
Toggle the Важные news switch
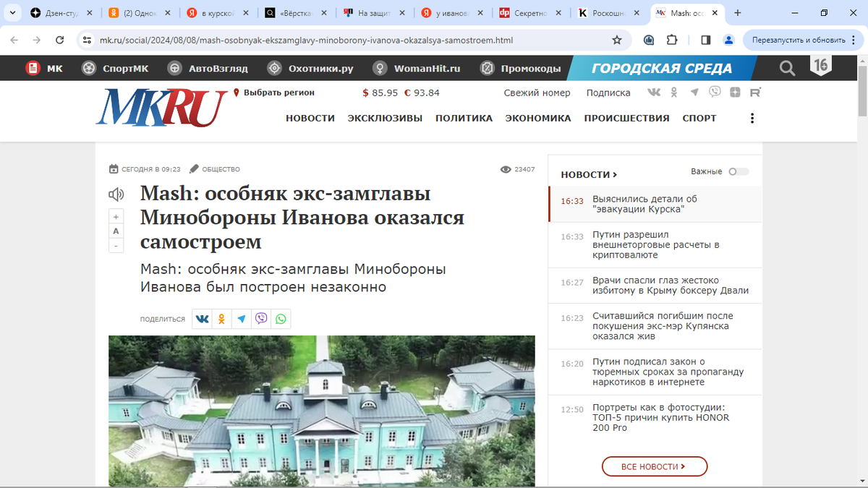coord(739,172)
